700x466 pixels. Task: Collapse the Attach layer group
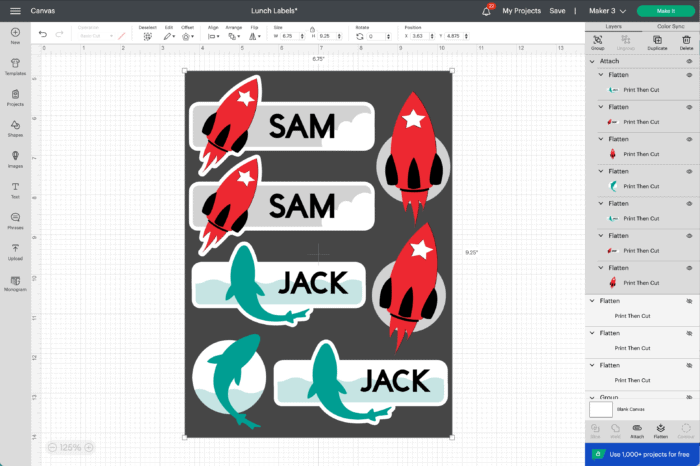[x=591, y=61]
